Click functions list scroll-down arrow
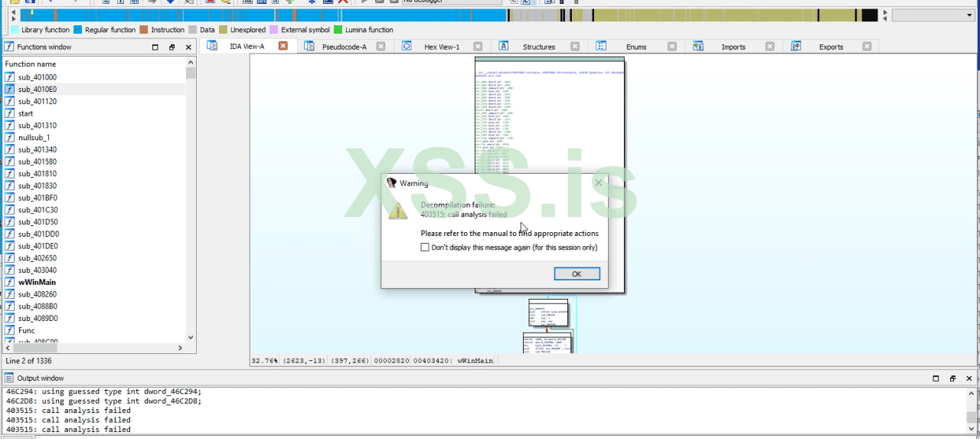980x439 pixels. [x=191, y=336]
